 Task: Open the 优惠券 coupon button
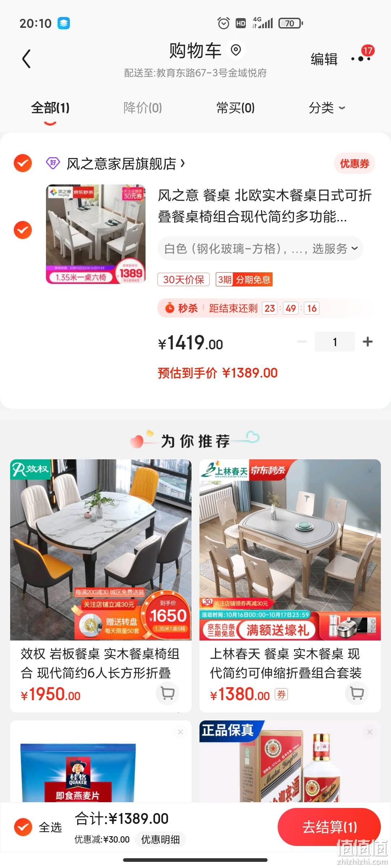pyautogui.click(x=354, y=164)
